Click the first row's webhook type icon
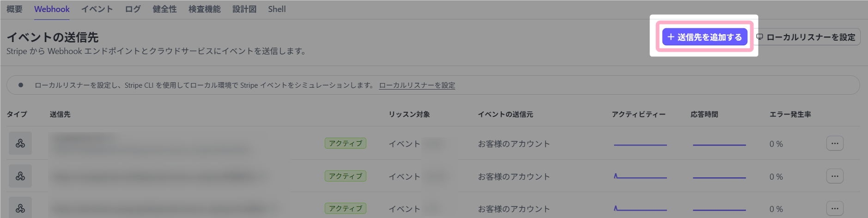 20,143
